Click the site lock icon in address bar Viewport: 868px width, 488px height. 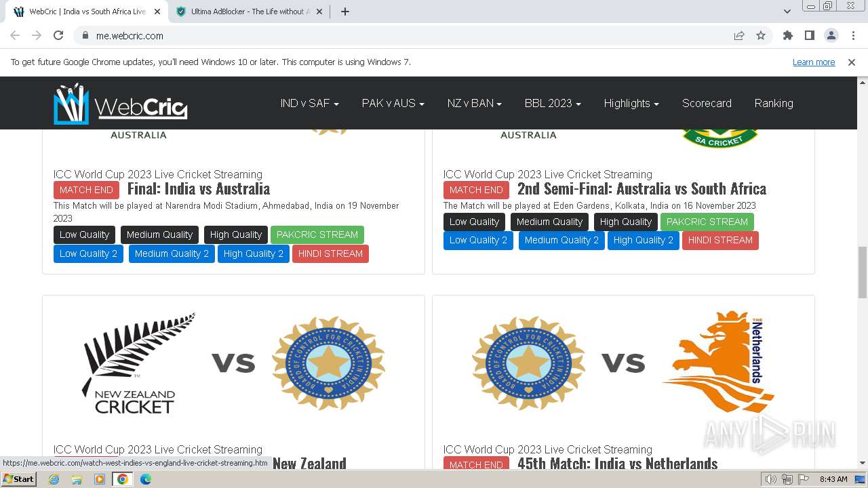85,36
